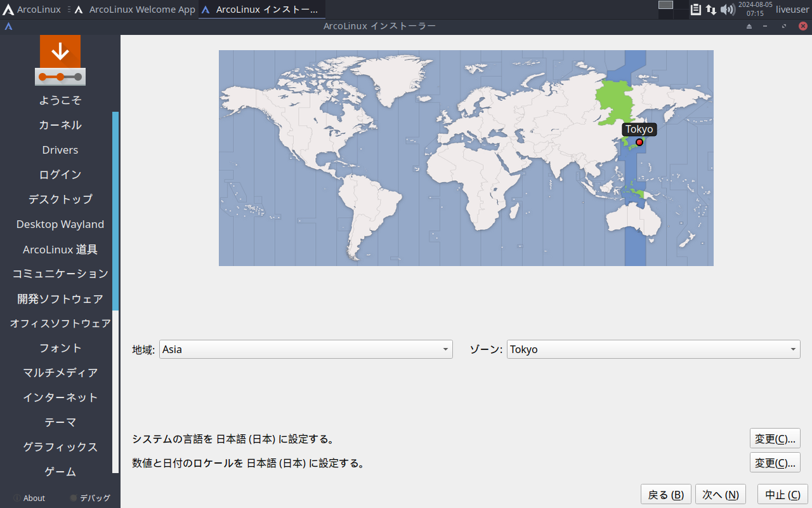812x508 pixels.
Task: Click the orange installer logo
Action: pyautogui.click(x=60, y=60)
